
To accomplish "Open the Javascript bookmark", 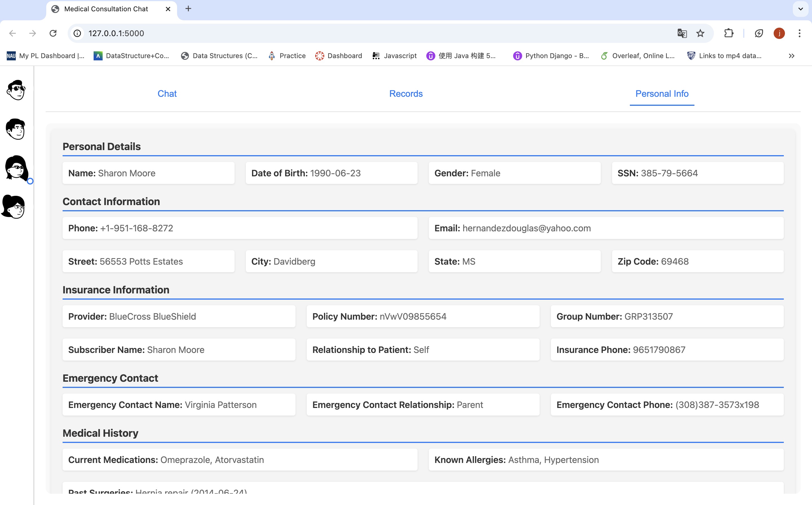I will [x=394, y=56].
